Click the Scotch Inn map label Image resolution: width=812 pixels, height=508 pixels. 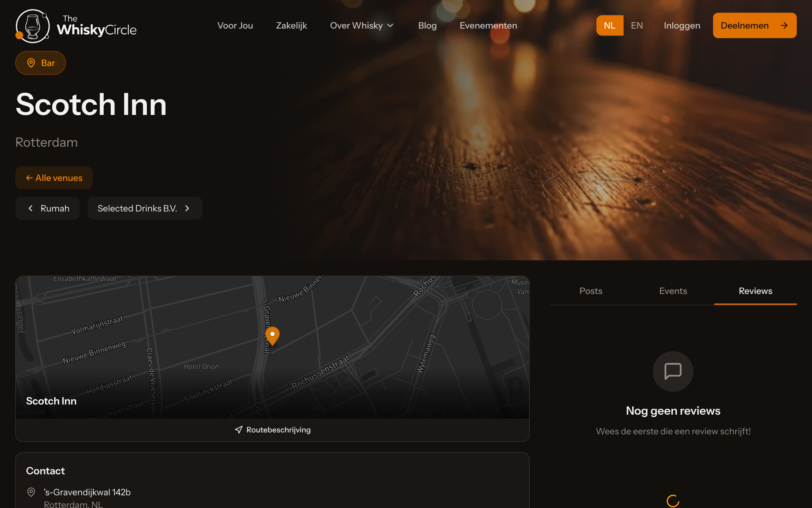(x=51, y=401)
